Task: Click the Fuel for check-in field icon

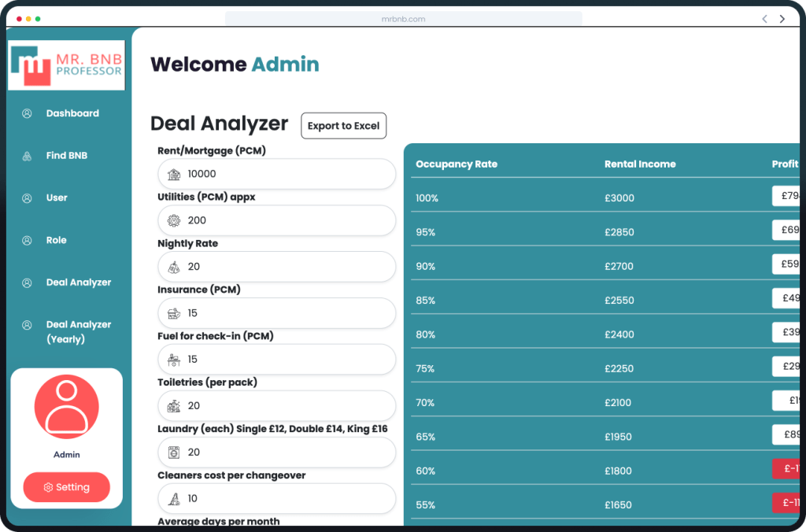Action: click(x=174, y=360)
